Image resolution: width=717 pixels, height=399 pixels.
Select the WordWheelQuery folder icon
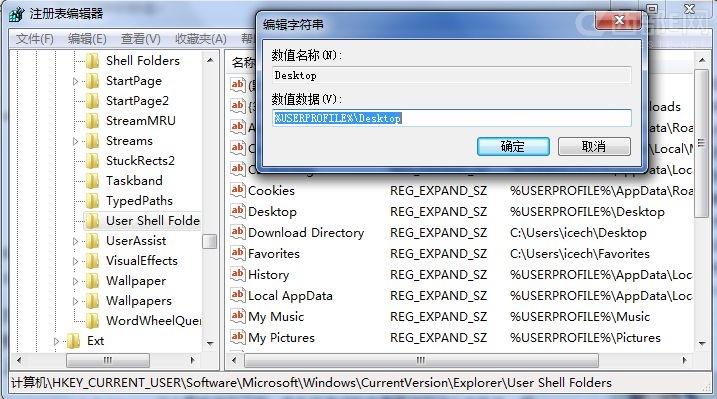tap(92, 320)
